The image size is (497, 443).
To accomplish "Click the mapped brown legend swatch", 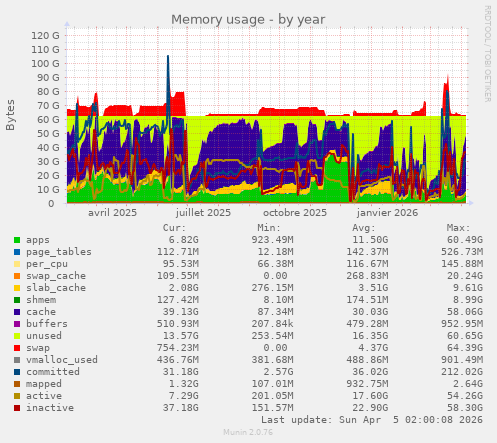I will (x=17, y=384).
